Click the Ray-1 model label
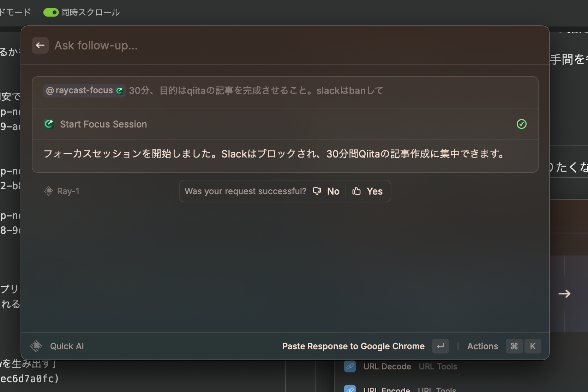This screenshot has width=588, height=392. tap(68, 191)
